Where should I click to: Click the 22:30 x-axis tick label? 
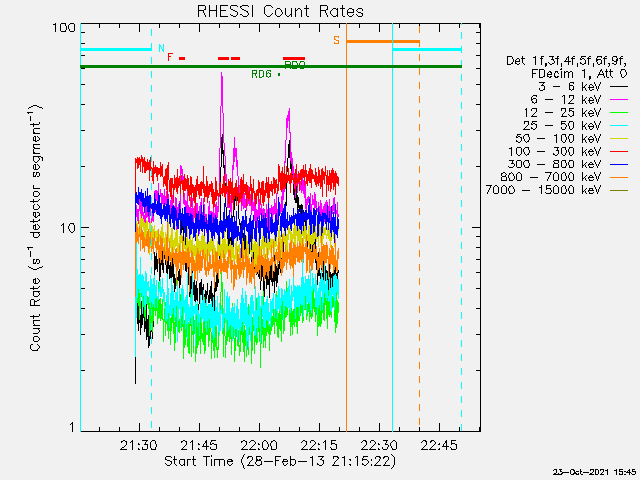pyautogui.click(x=379, y=445)
